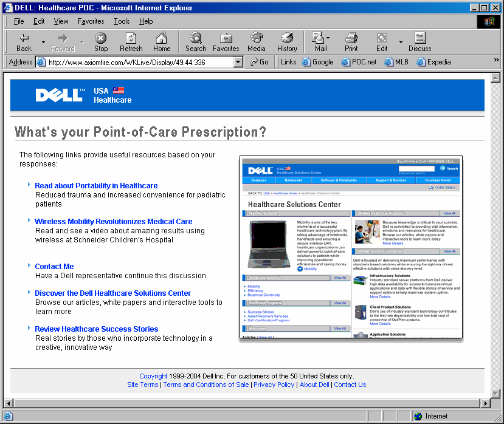This screenshot has height=424, width=504.
Task: Open the MLB links bar shortcut
Action: tap(396, 62)
